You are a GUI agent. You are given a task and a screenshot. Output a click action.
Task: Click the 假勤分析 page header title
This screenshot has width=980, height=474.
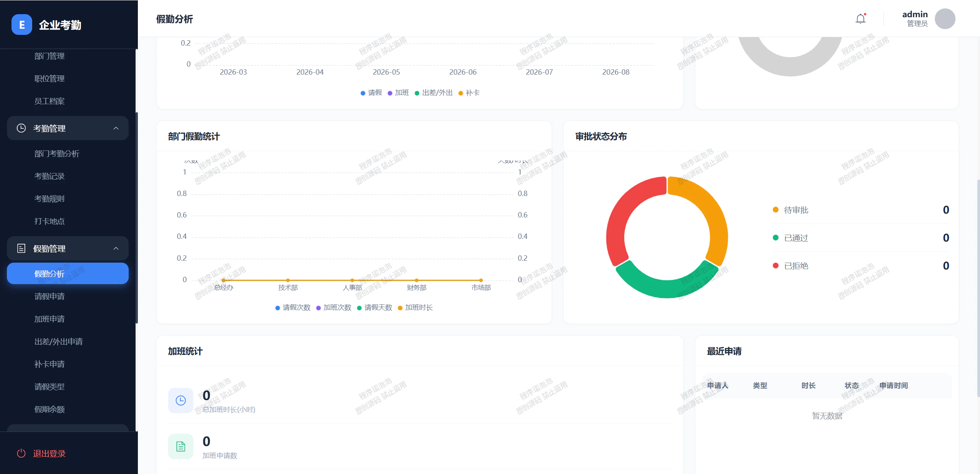[x=174, y=19]
